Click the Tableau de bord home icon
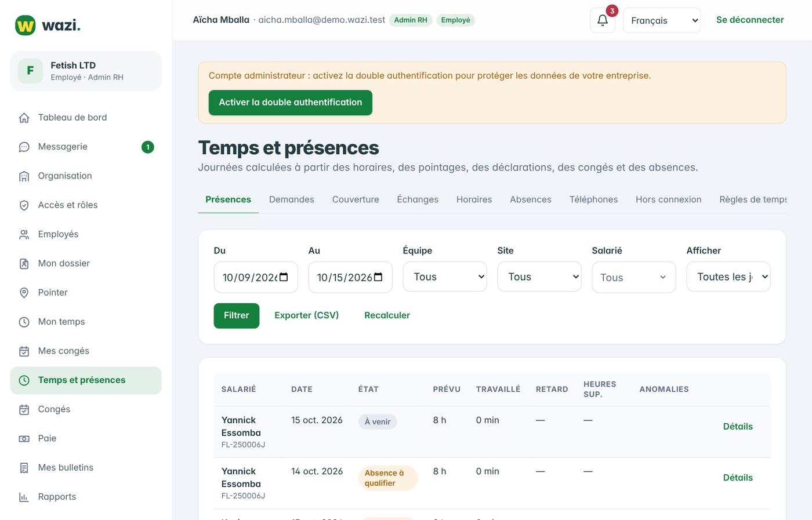The width and height of the screenshot is (812, 520). 24,118
